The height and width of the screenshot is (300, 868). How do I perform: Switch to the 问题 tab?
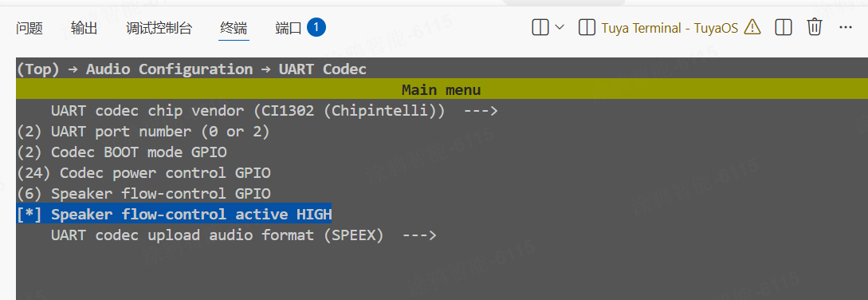coord(30,28)
